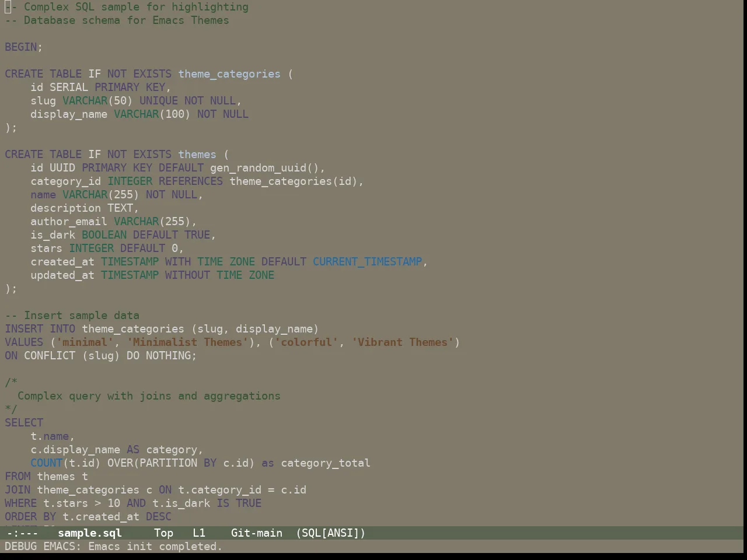Click the COUNT function name
Viewport: 747px width, 560px height.
(x=47, y=463)
